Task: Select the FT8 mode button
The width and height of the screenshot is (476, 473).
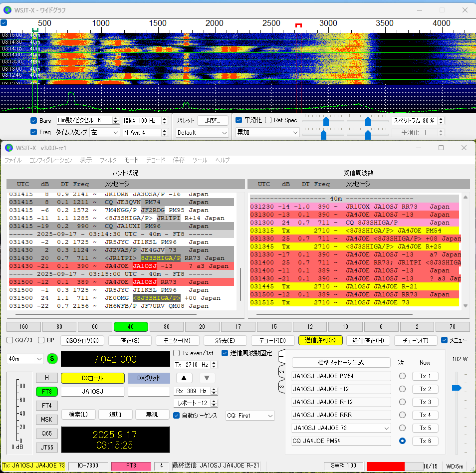Action: click(46, 392)
